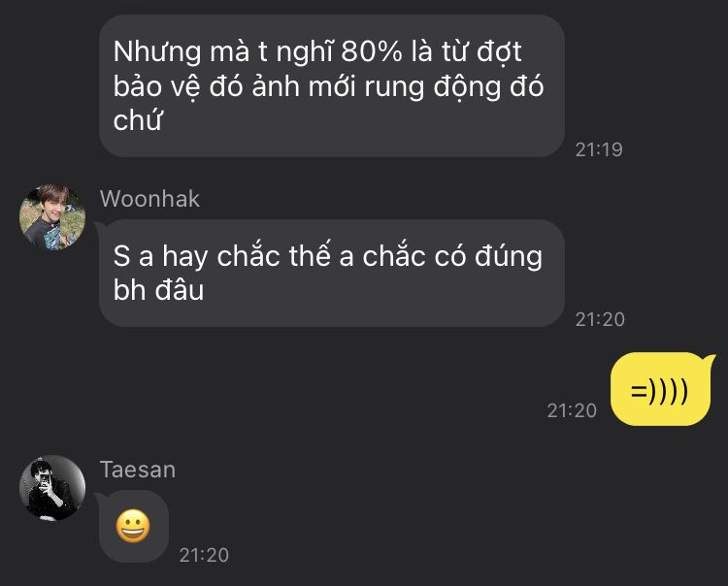
Task: Tap the 21:20 timestamp beside yellow bubble
Action: coord(572,410)
